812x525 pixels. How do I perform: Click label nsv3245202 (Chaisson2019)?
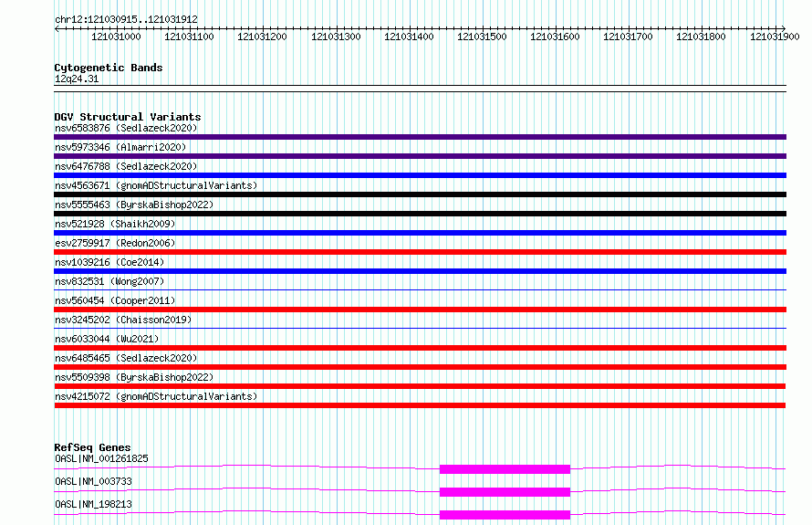(123, 320)
